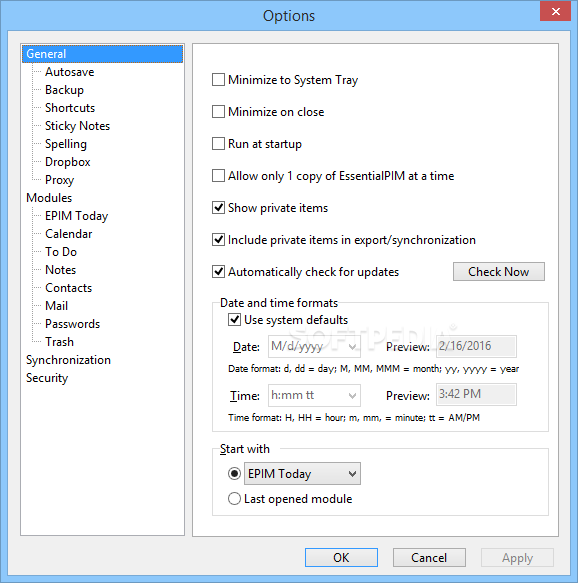Screen dimensions: 578x583
Task: Go to Backup settings
Action: click(x=64, y=90)
